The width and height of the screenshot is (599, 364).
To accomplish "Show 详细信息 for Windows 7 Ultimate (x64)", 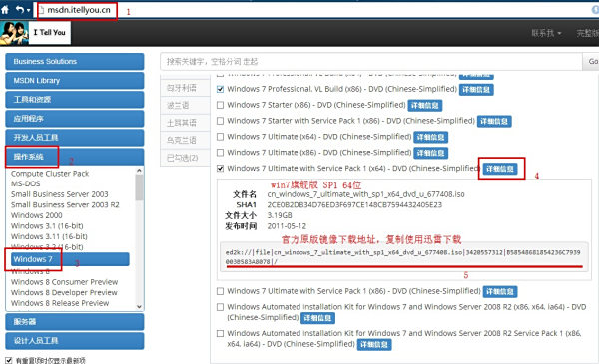I will [x=431, y=137].
